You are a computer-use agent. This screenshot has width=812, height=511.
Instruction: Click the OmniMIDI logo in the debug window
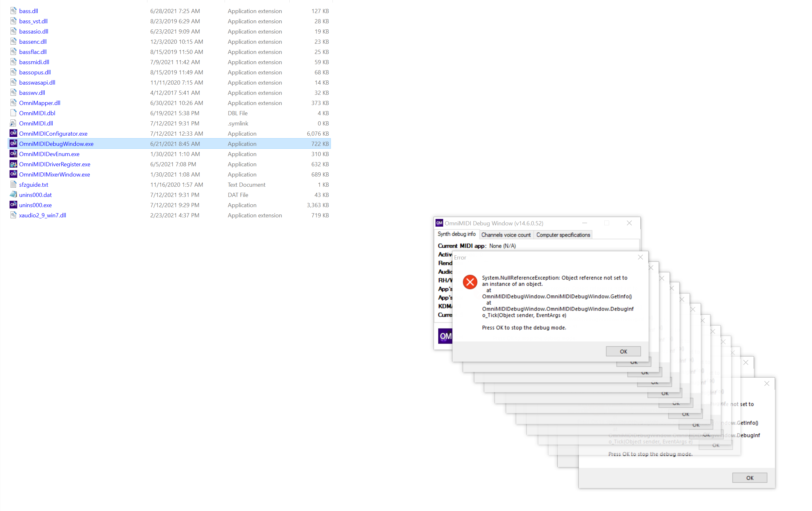(445, 336)
